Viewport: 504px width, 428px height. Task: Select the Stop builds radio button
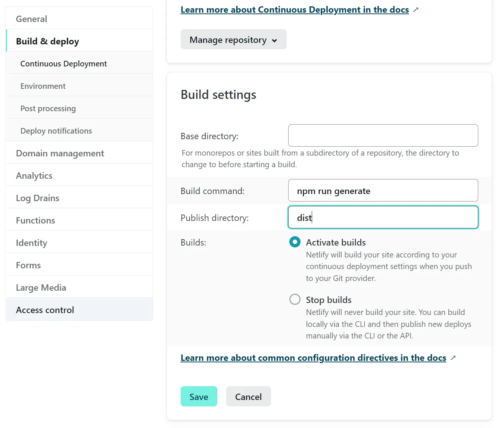coord(295,299)
